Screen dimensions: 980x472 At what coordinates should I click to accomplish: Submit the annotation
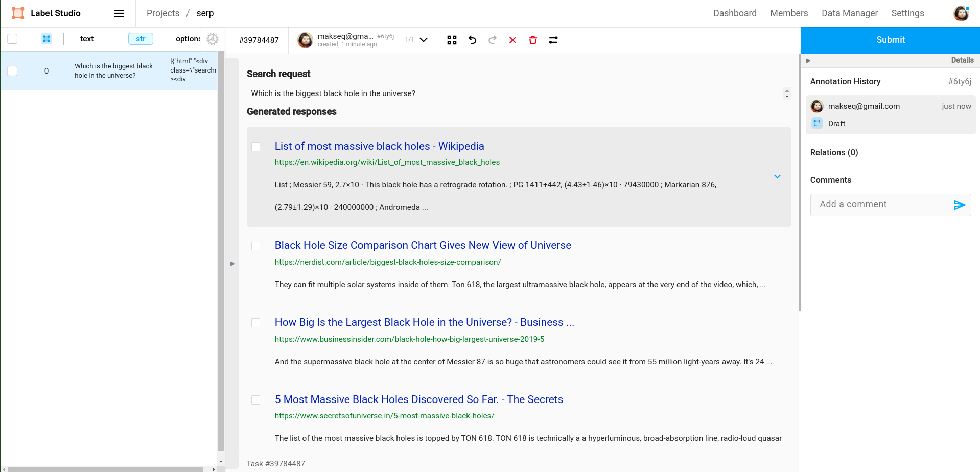tap(890, 40)
